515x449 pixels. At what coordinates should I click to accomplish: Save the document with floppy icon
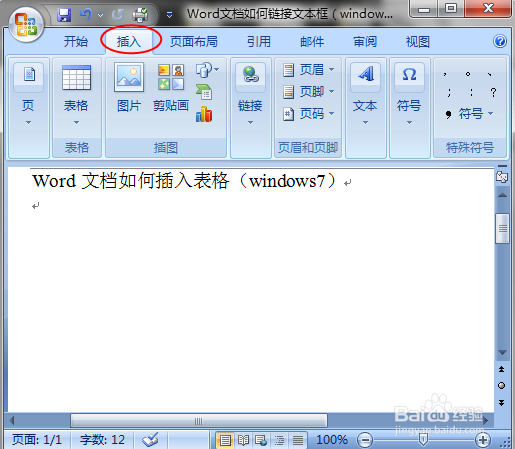(64, 15)
